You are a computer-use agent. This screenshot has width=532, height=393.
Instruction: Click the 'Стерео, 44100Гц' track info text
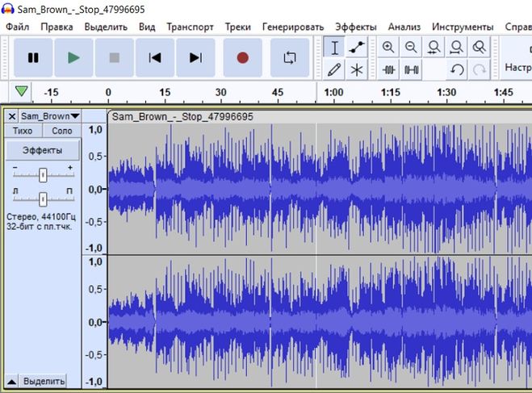click(x=41, y=217)
